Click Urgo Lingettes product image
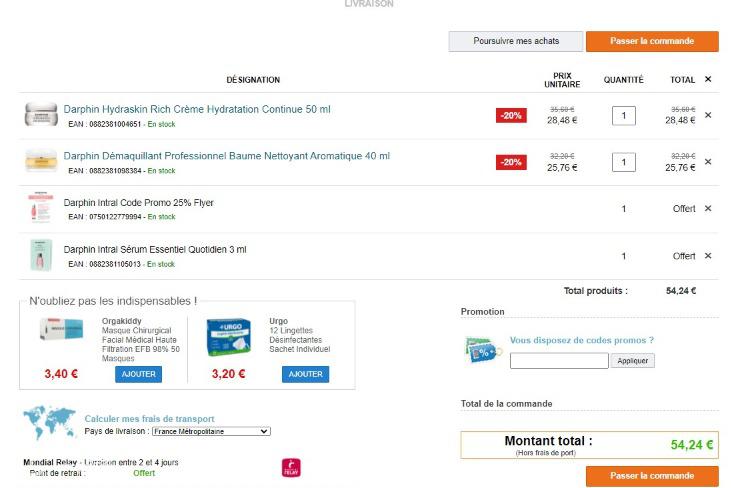The height and width of the screenshot is (488, 731). tap(228, 338)
